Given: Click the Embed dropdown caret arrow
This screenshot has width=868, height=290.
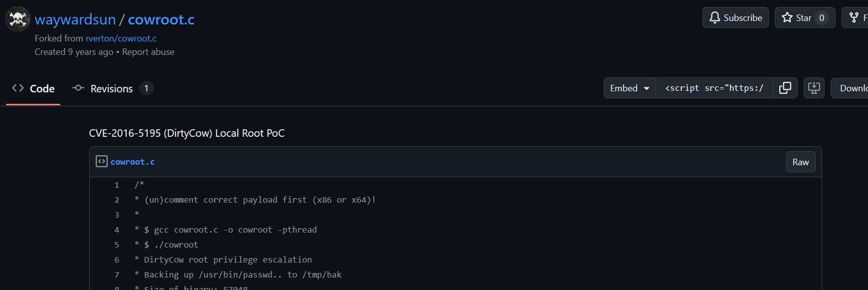Looking at the screenshot, I should click(x=647, y=88).
